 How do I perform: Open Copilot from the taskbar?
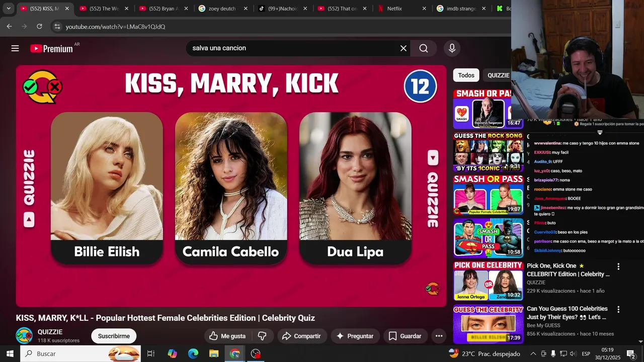click(172, 353)
